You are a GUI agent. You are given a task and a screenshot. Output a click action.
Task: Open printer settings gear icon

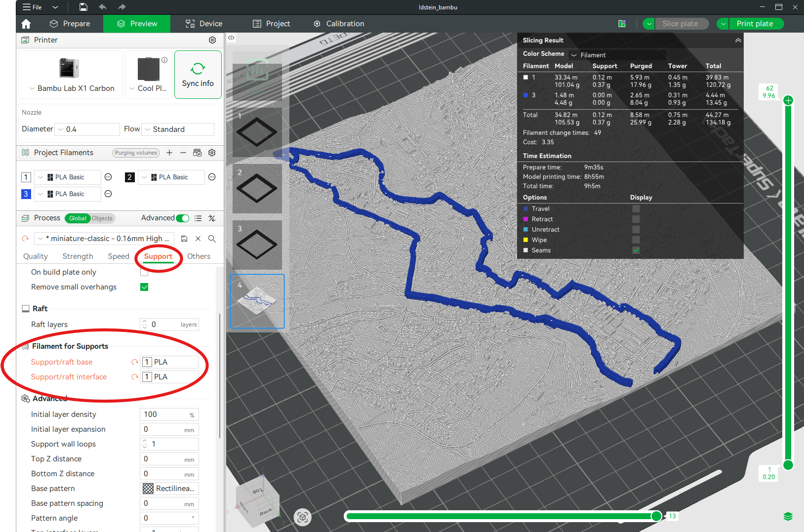pyautogui.click(x=212, y=40)
